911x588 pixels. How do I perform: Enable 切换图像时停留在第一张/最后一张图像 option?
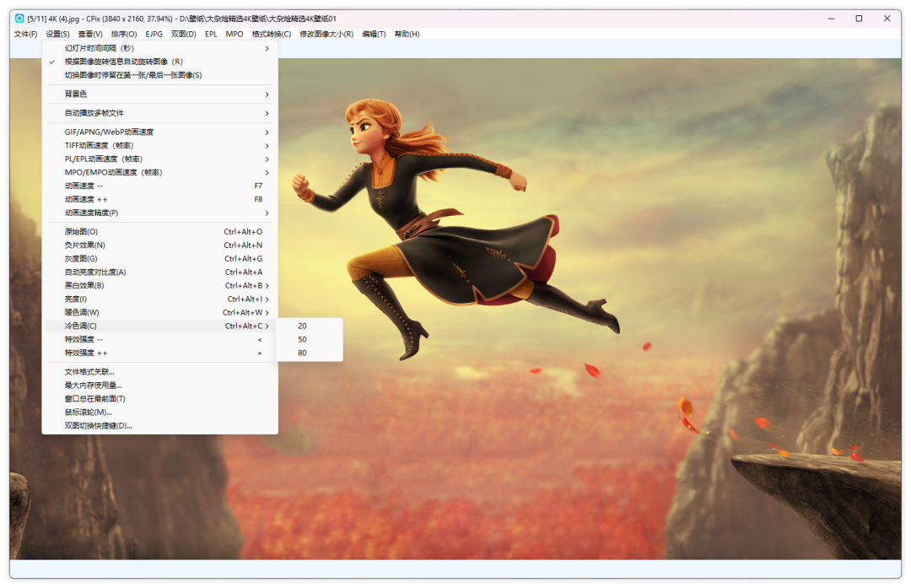(133, 75)
